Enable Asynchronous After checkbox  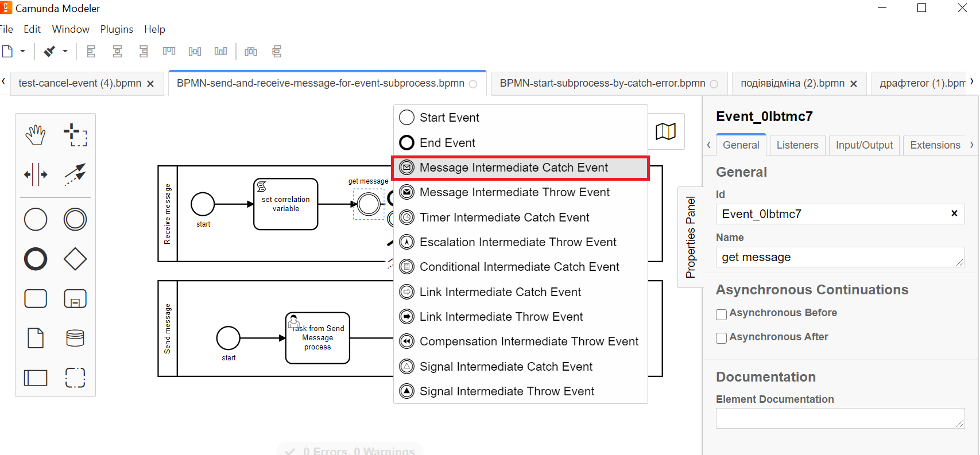coord(721,338)
